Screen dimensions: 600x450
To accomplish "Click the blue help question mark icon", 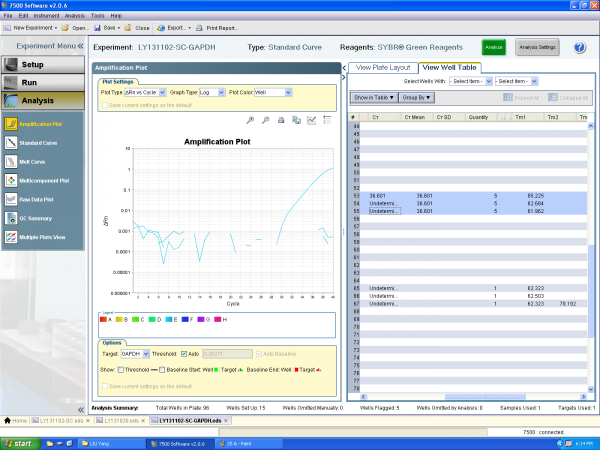I will (x=579, y=47).
